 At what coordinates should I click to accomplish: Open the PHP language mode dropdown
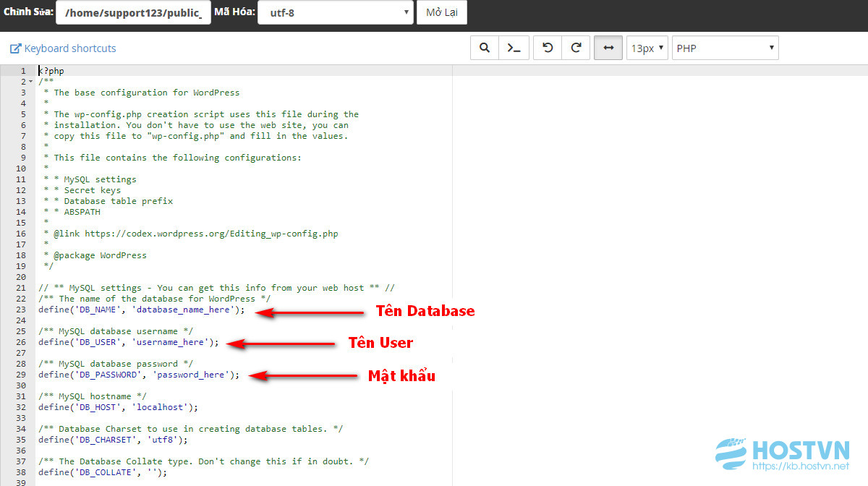[726, 48]
